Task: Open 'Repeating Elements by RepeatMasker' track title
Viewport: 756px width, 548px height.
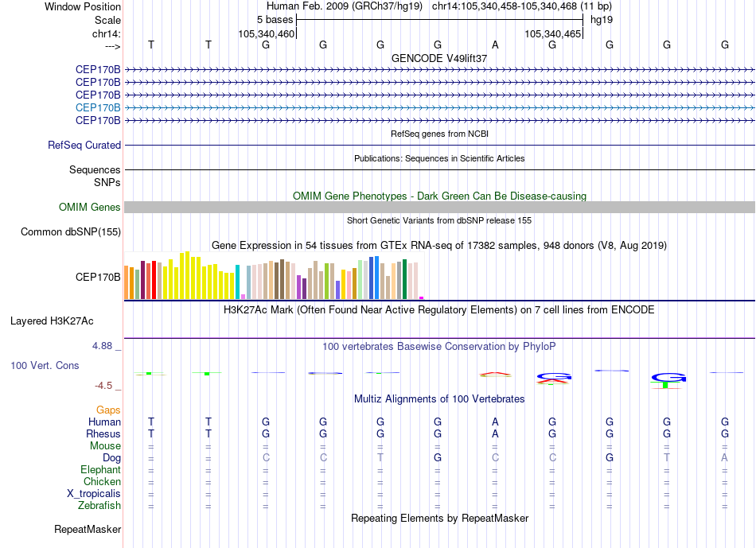Action: [x=439, y=519]
